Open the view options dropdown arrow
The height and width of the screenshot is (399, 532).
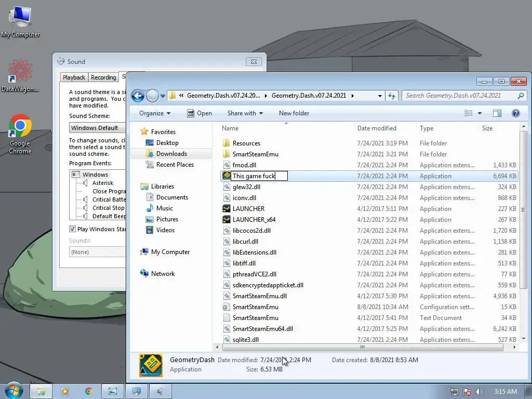pyautogui.click(x=480, y=113)
